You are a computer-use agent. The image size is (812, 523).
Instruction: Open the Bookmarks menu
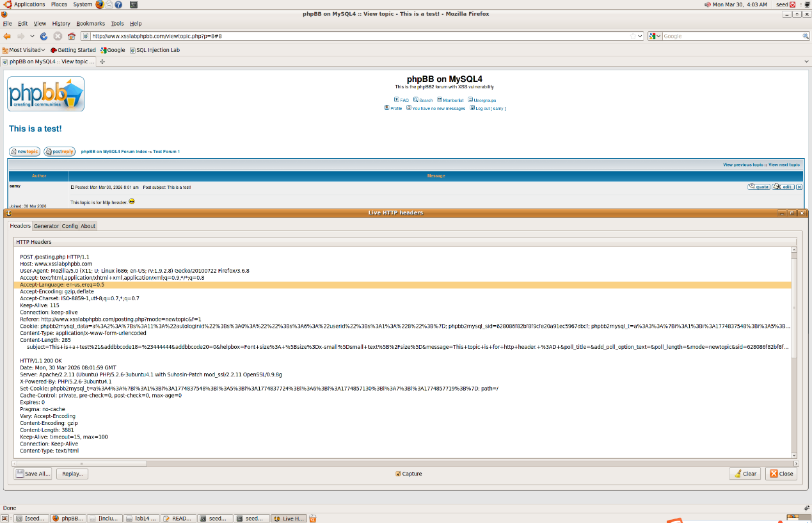tap(90, 24)
